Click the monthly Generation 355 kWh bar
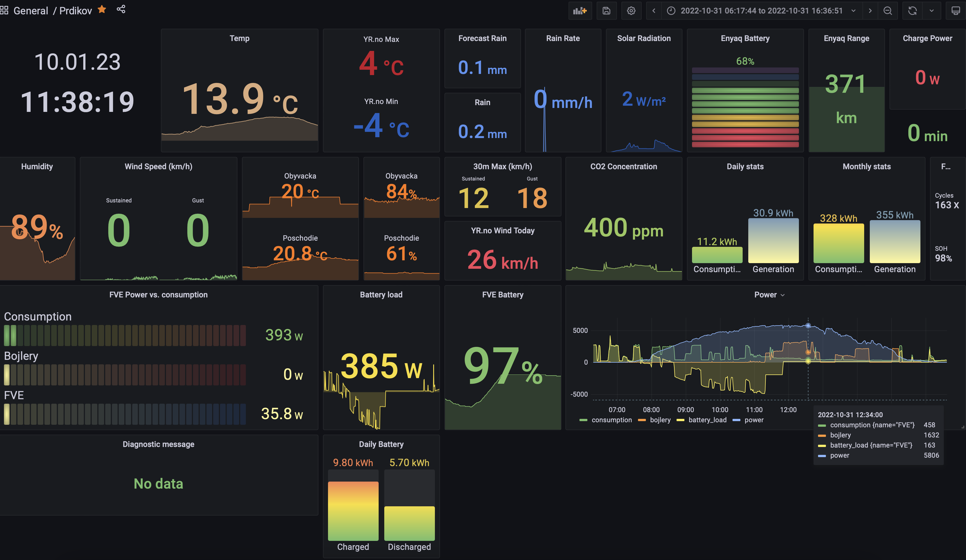This screenshot has height=560, width=966. coord(895,242)
